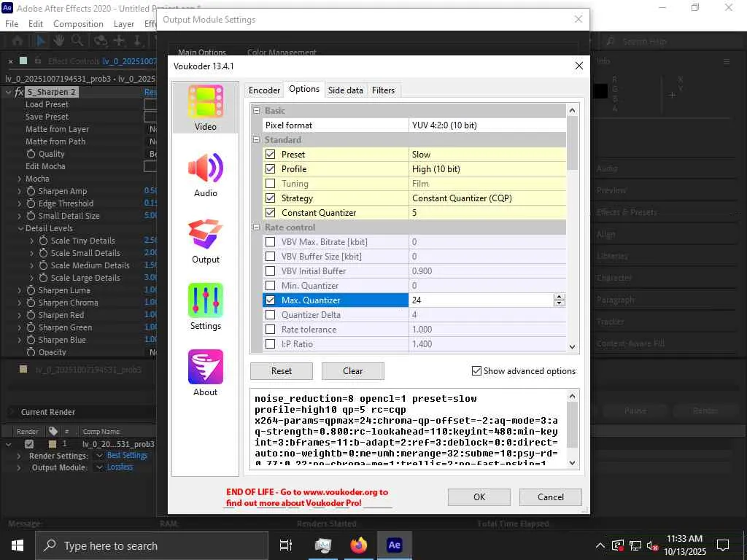The height and width of the screenshot is (560, 747).
Task: Click in the taskbar search box
Action: [x=152, y=545]
